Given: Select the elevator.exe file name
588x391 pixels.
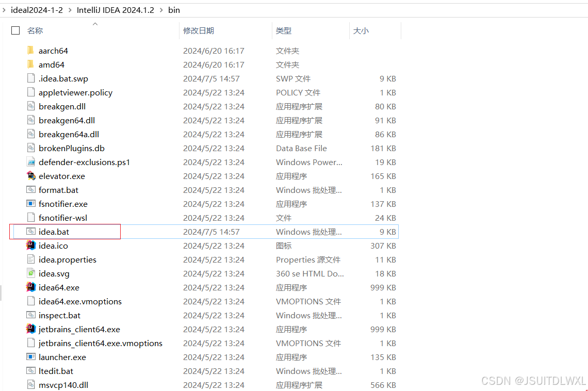Looking at the screenshot, I should pyautogui.click(x=61, y=176).
